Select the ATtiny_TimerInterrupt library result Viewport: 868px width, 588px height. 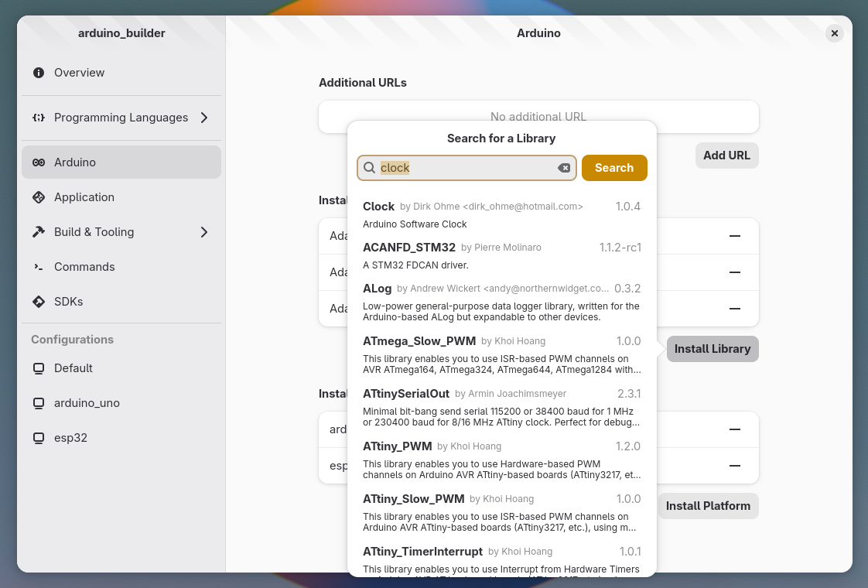[501, 559]
